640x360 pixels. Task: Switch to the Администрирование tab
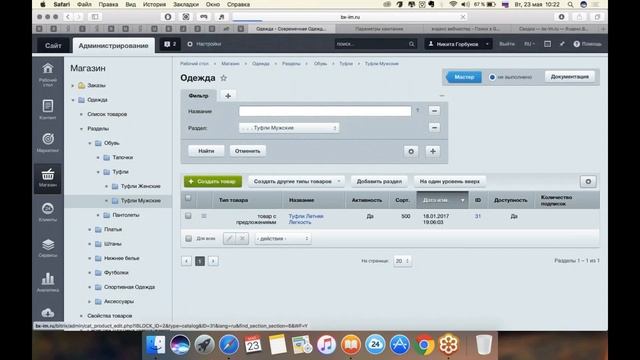pos(113,45)
